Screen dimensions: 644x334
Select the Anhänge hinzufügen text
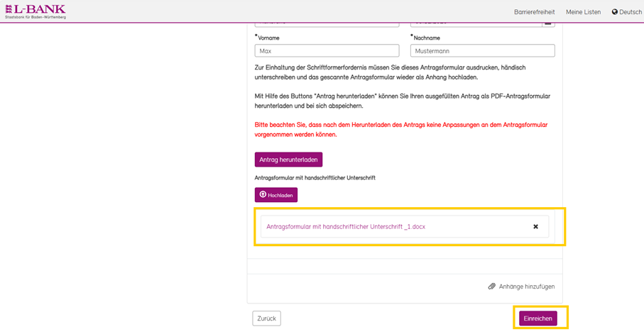click(x=527, y=286)
